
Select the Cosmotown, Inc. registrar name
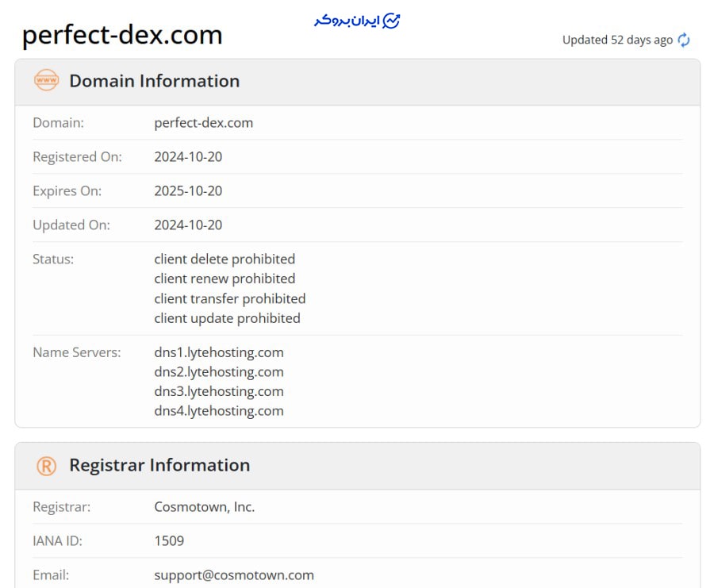(205, 506)
